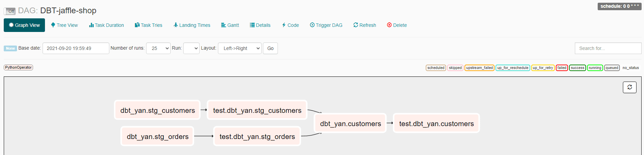Open the Details page
The image size is (644, 155).
[x=260, y=25]
